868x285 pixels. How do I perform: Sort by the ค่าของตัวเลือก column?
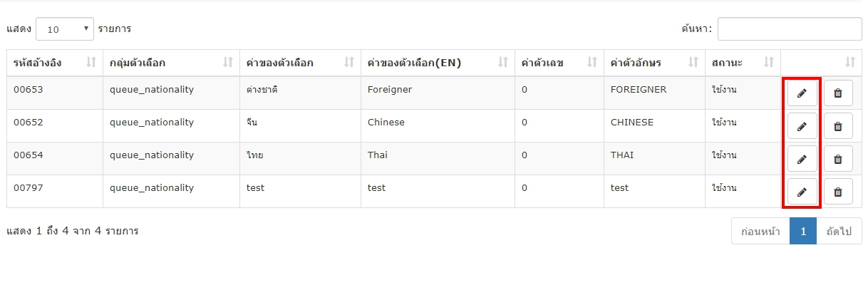click(x=300, y=63)
